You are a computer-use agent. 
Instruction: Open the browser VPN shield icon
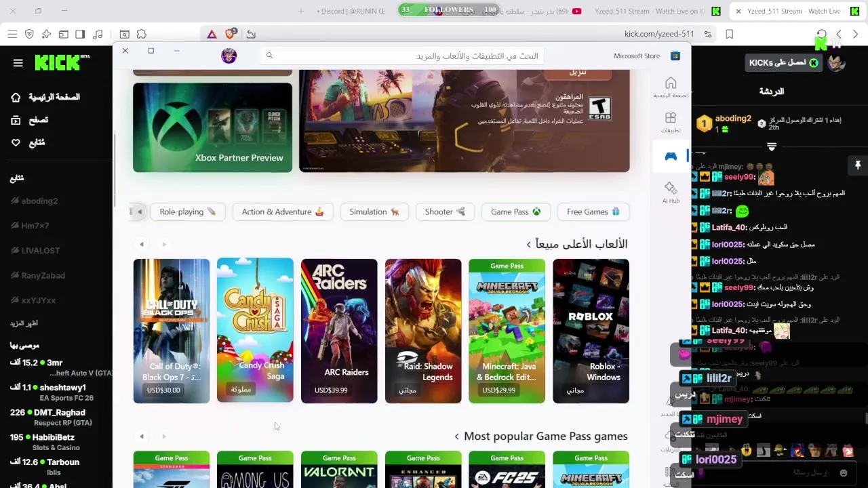(x=29, y=34)
